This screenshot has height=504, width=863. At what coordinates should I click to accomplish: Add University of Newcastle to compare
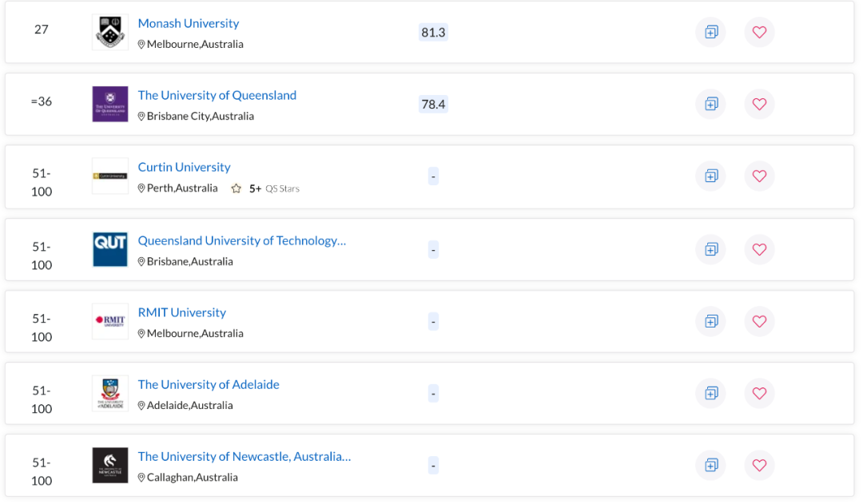(x=711, y=465)
